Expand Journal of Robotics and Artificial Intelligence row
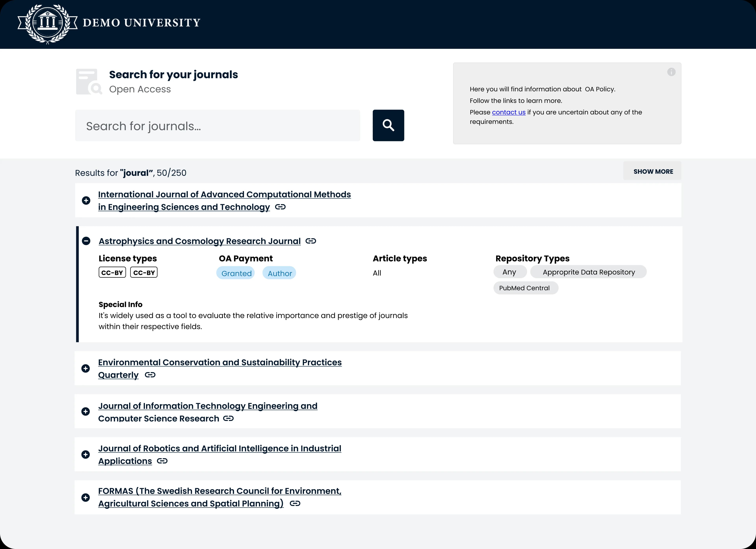This screenshot has width=756, height=549. pos(86,454)
